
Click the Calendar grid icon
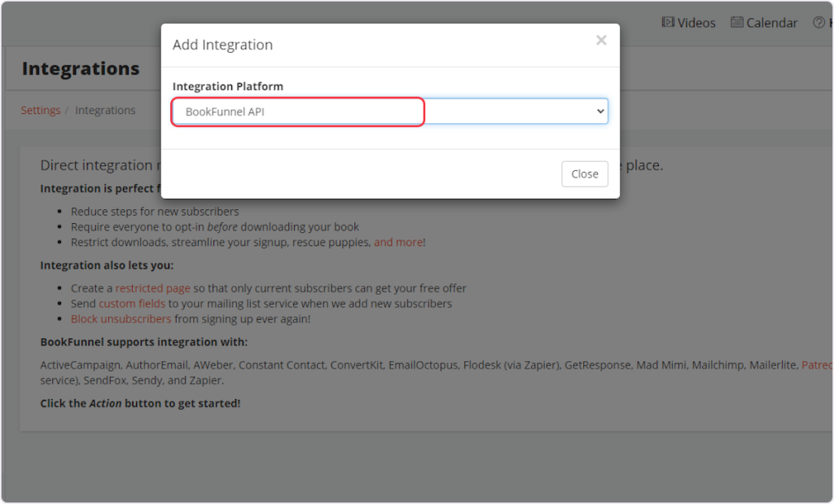tap(737, 23)
